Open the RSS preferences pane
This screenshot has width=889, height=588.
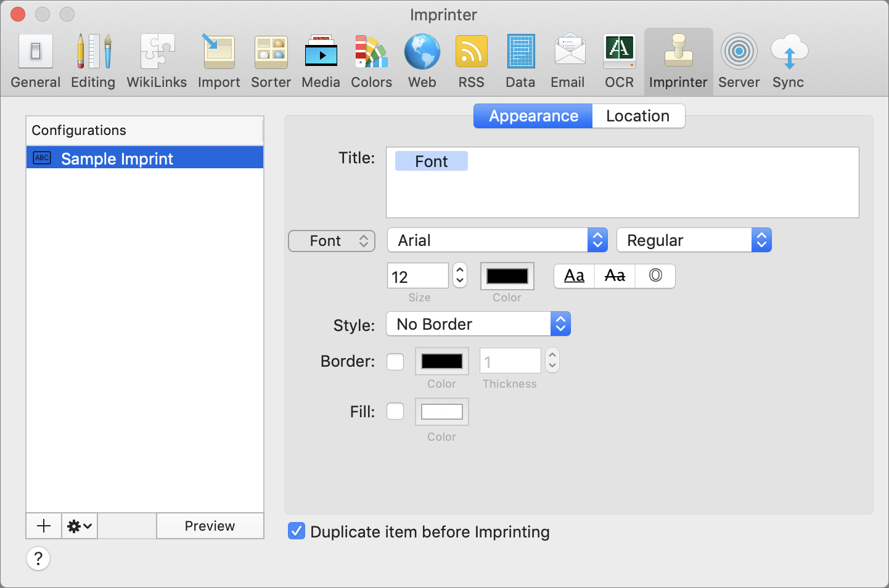[472, 62]
